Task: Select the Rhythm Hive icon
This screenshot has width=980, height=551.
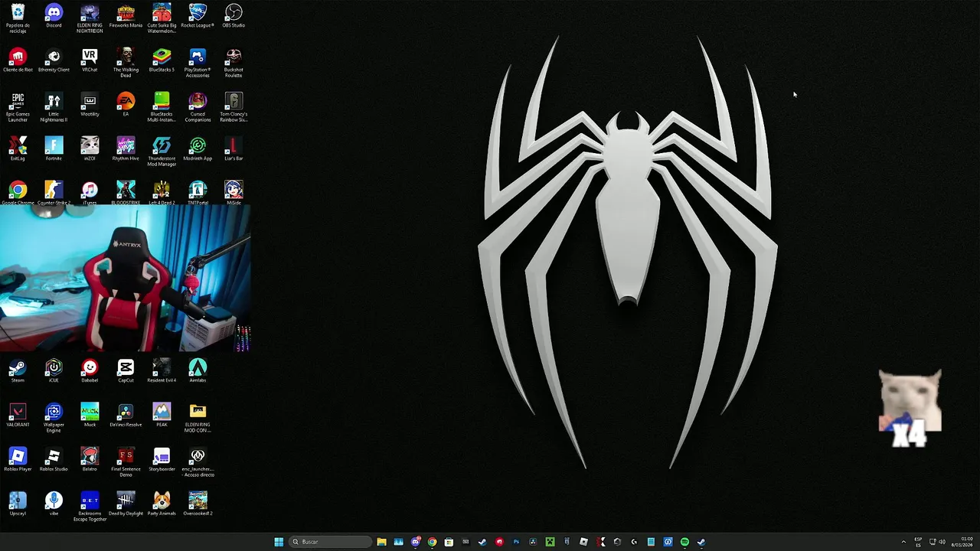Action: [x=126, y=149]
